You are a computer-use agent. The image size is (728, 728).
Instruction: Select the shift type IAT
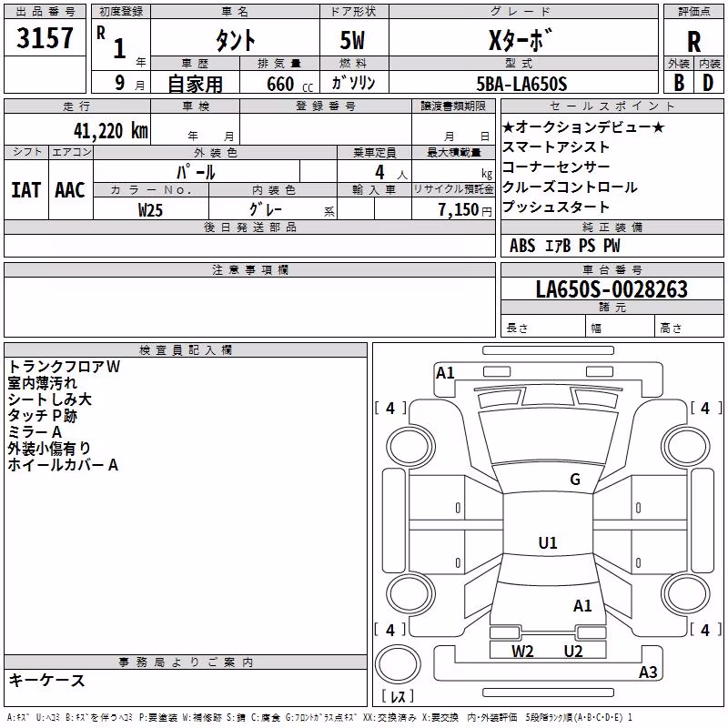(26, 190)
